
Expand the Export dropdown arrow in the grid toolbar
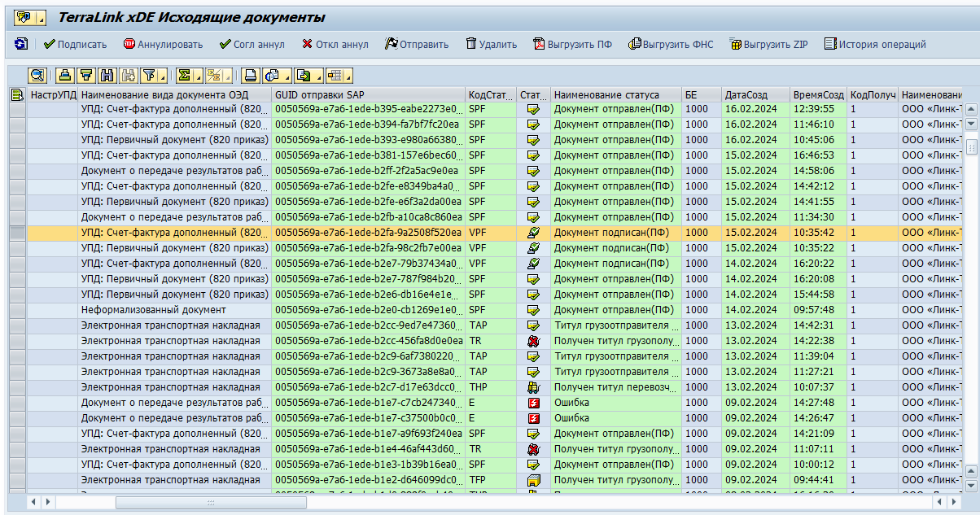tap(318, 76)
